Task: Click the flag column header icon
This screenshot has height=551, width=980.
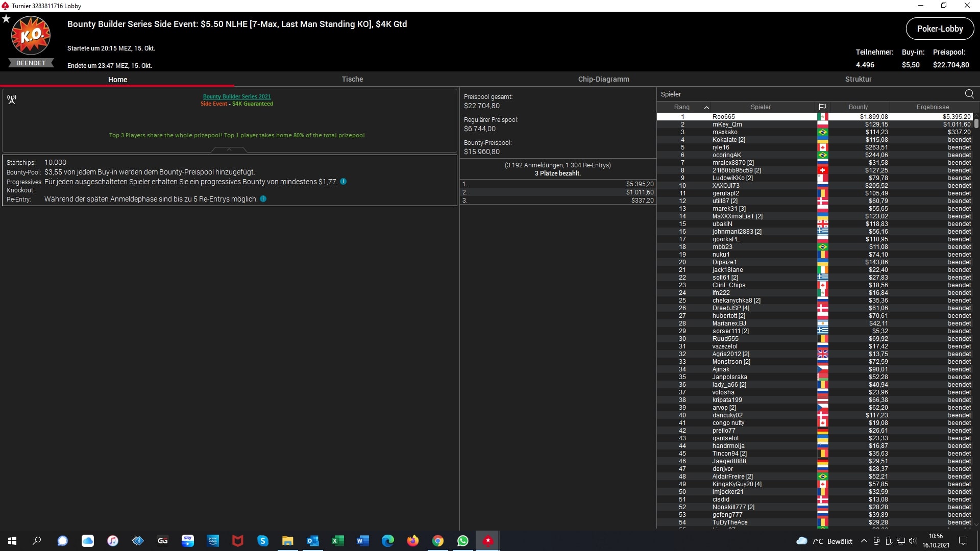Action: (x=822, y=107)
